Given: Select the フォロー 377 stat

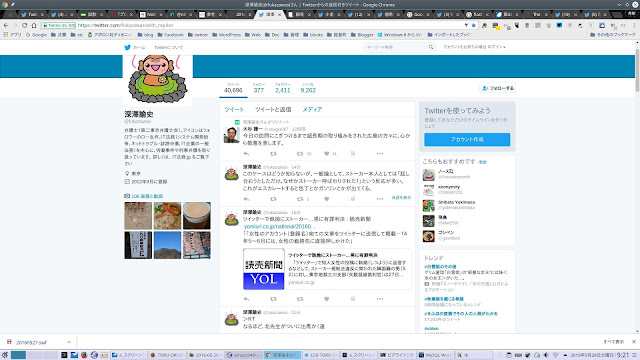Looking at the screenshot, I should click(259, 88).
